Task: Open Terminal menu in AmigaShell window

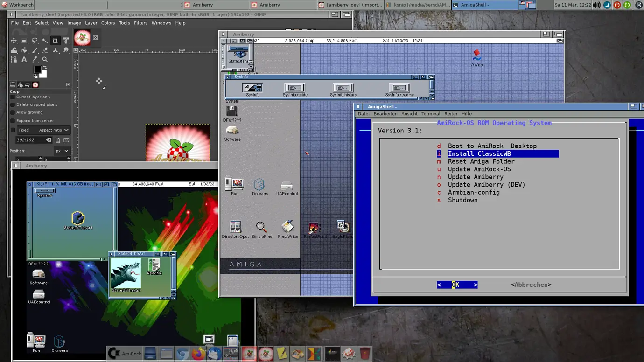Action: coord(430,114)
